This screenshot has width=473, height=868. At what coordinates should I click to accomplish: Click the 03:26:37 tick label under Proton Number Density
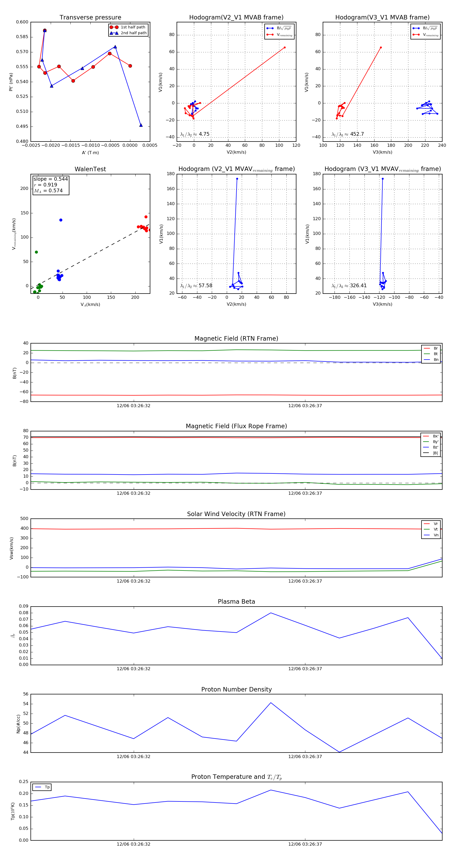click(305, 756)
